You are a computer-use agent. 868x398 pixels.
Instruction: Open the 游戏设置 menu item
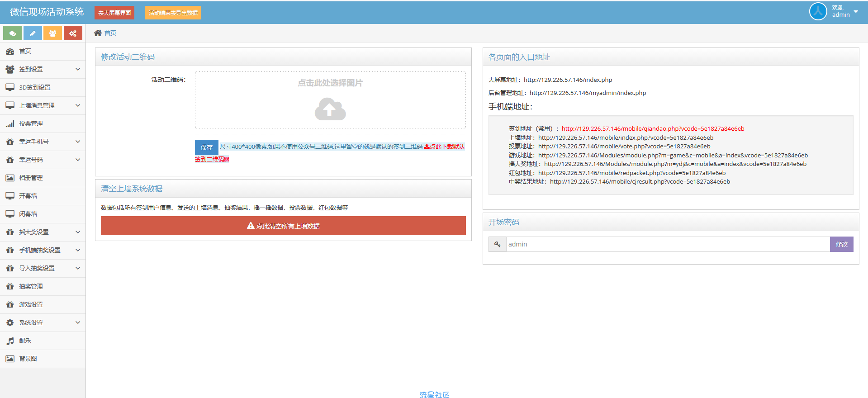43,304
